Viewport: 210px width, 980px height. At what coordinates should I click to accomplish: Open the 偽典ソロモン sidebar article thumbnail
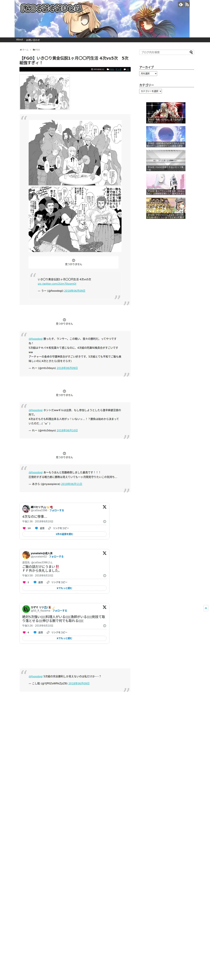click(166, 113)
